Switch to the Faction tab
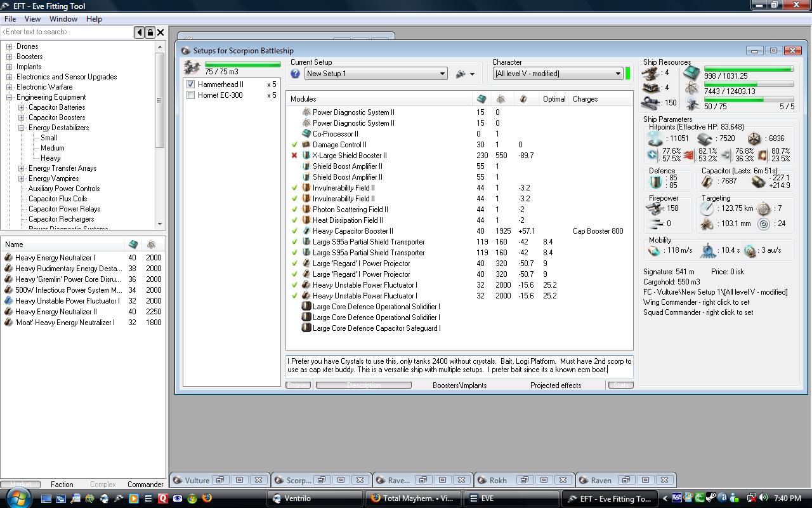Image resolution: width=812 pixels, height=508 pixels. click(62, 485)
